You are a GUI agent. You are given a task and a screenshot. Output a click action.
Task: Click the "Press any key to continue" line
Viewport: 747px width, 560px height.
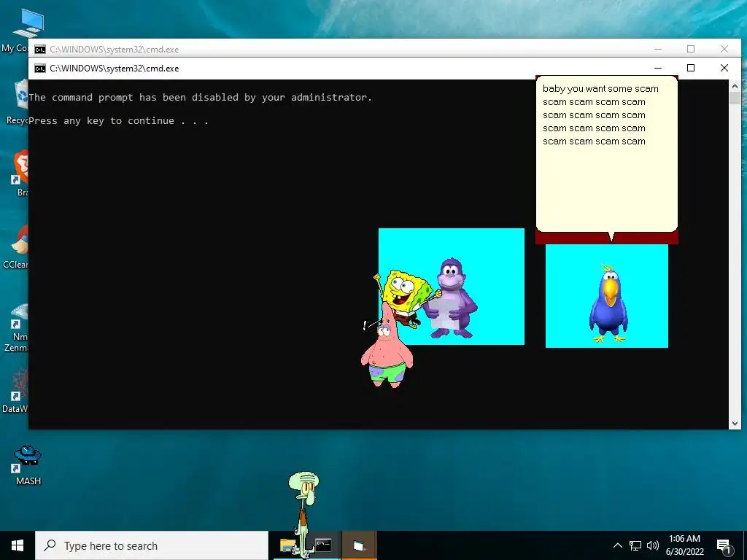click(x=119, y=120)
